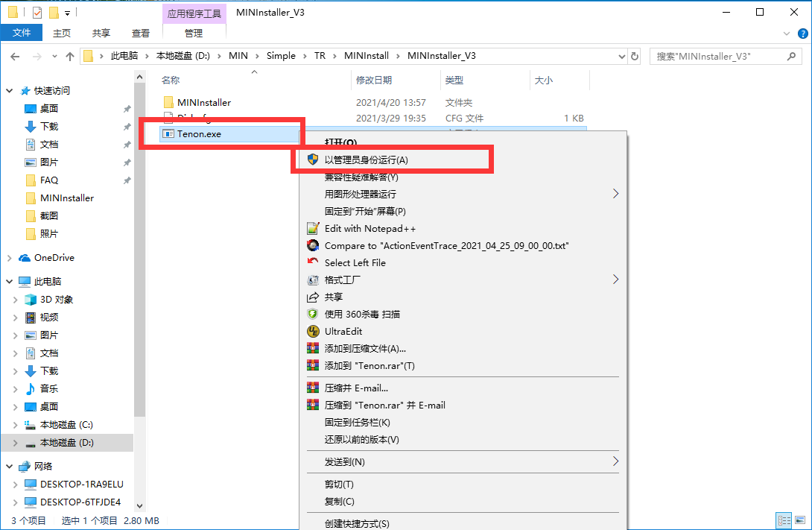Click the refresh button beside address bar
This screenshot has height=530, width=812.
coord(635,56)
